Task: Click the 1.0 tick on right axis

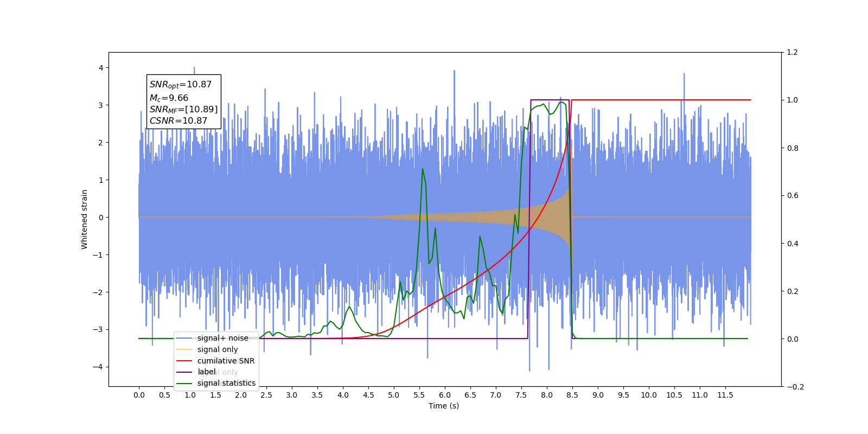Action: [x=792, y=100]
